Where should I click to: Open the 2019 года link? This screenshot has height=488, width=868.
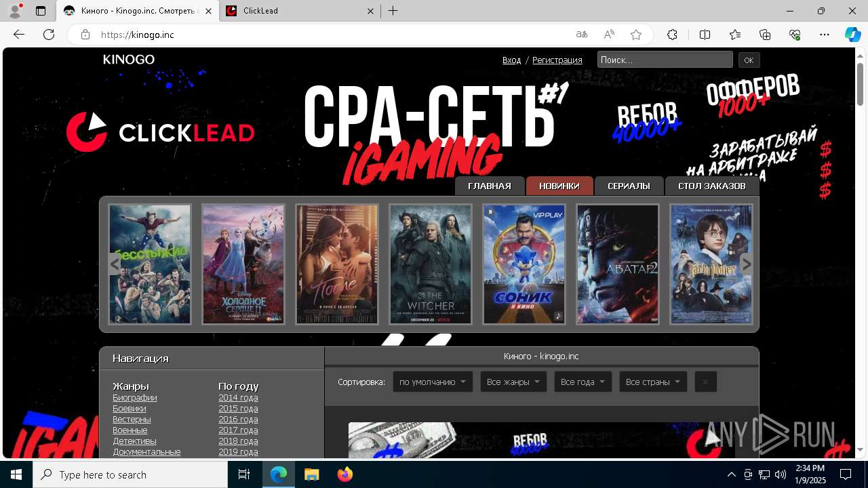[238, 452]
